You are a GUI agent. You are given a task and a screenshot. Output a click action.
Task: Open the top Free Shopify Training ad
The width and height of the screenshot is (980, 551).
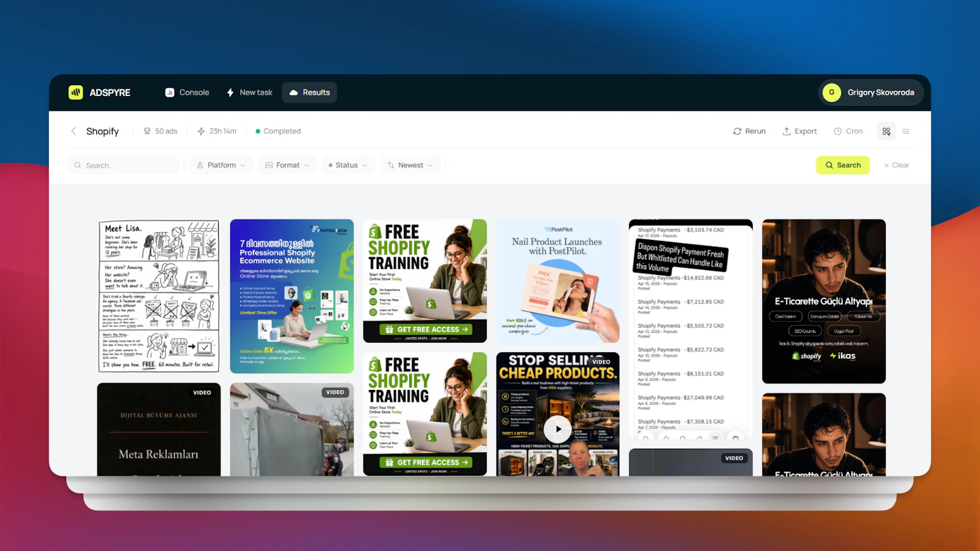point(425,281)
